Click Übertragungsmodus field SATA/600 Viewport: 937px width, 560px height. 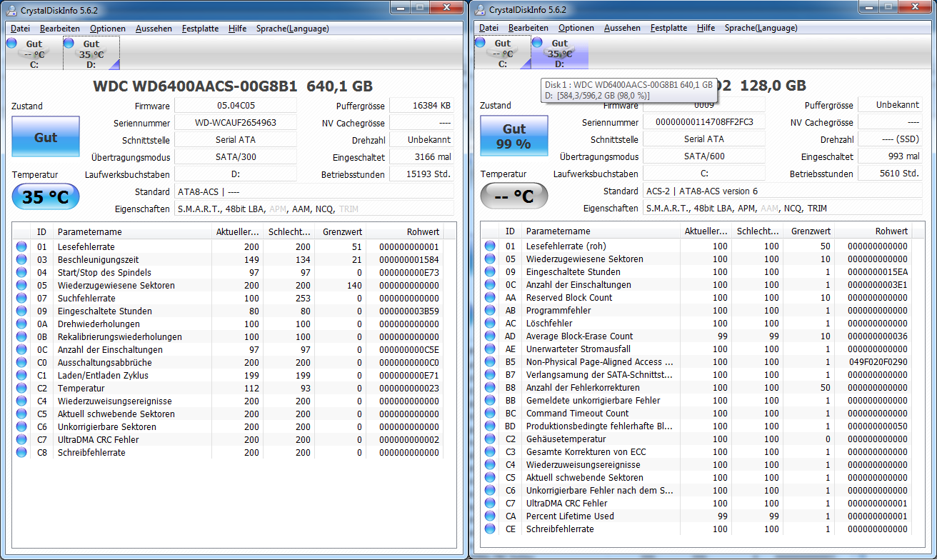tap(704, 156)
